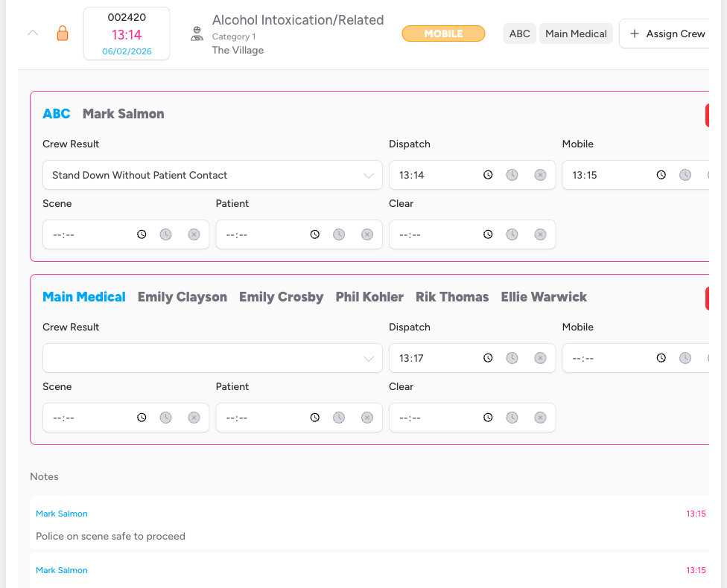This screenshot has width=727, height=588.
Task: Toggle the lock icon for incident 002420
Action: [63, 33]
